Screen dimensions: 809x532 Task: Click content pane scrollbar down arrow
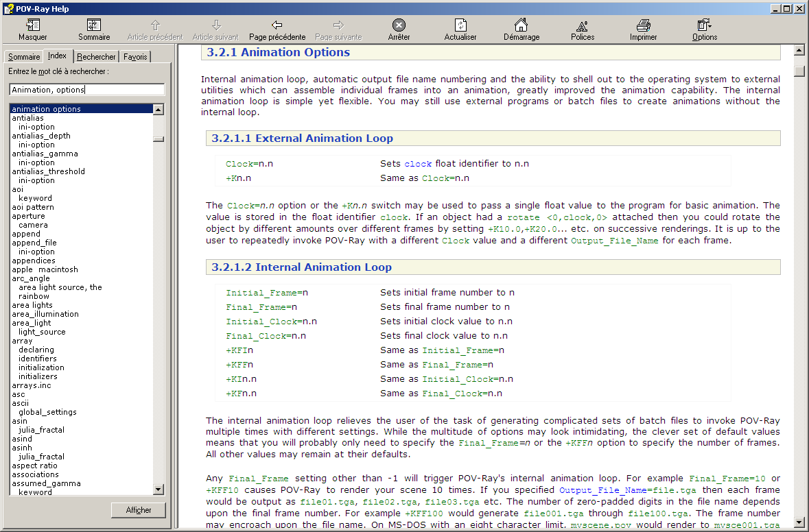click(x=799, y=522)
